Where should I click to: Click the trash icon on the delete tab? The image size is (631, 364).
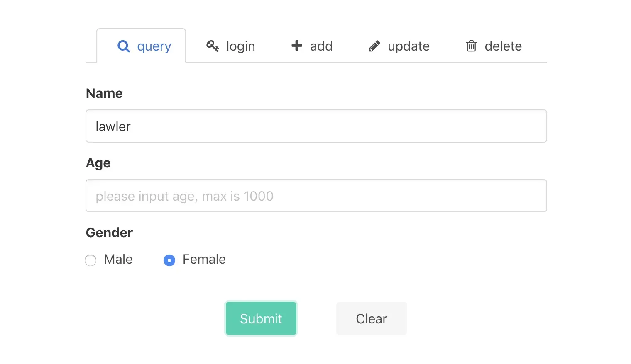(x=471, y=46)
